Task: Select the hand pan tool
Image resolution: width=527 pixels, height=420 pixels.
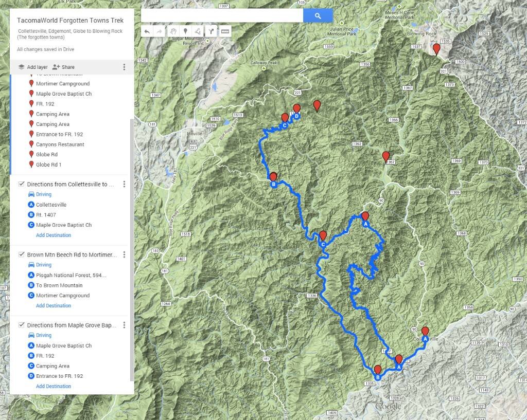Action: [173, 31]
